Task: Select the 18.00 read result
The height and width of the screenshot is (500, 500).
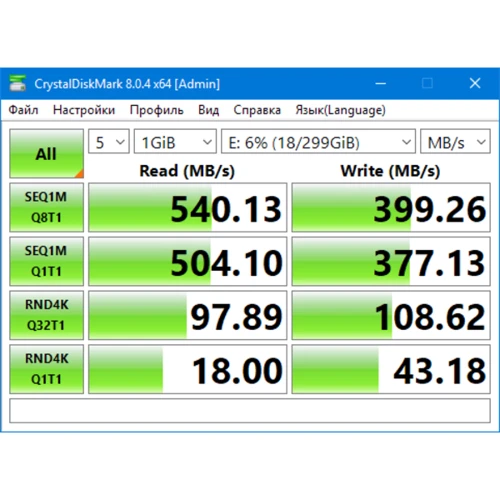Action: point(187,369)
